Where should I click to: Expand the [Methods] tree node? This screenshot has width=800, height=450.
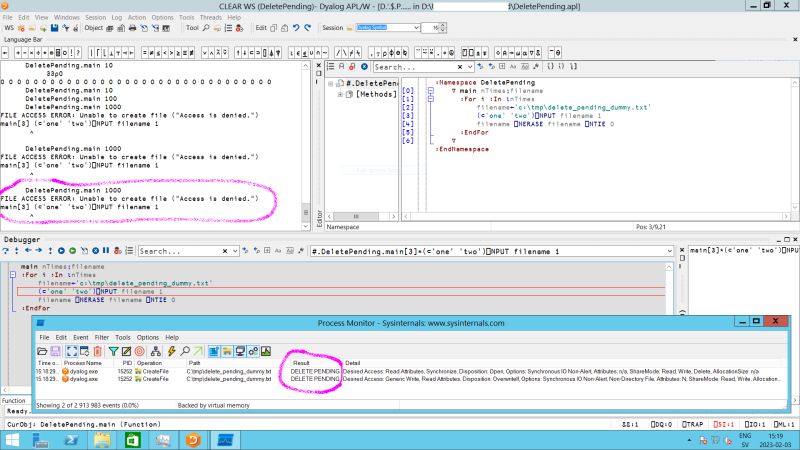tap(340, 94)
